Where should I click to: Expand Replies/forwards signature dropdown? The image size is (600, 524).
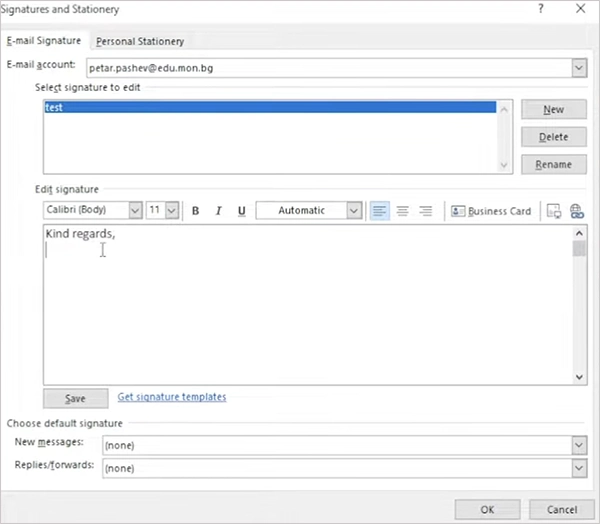tap(579, 468)
